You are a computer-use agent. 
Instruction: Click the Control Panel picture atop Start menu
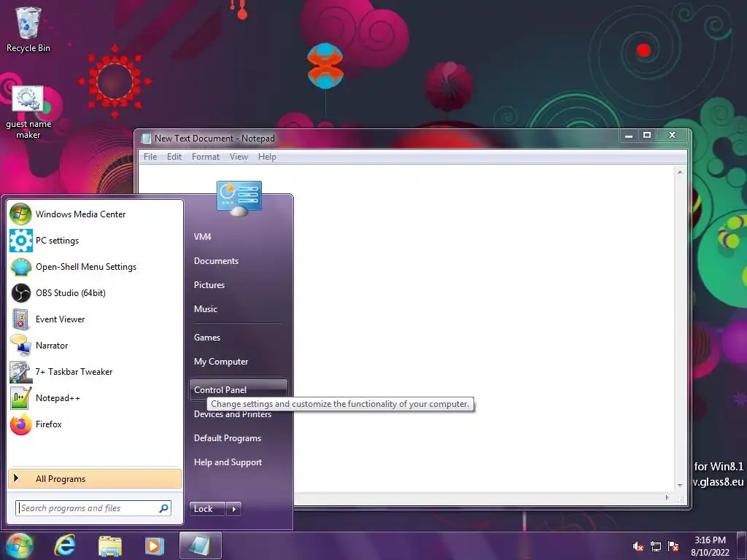tap(239, 198)
